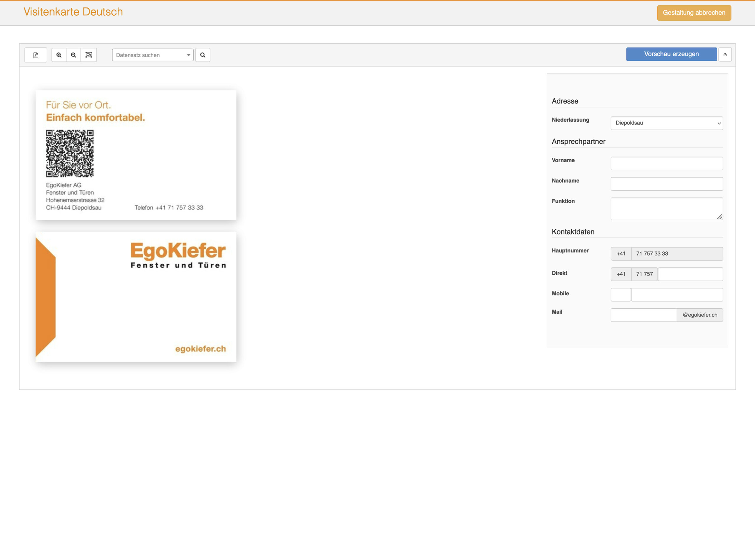755x560 pixels.
Task: Click the search magnifier button
Action: 203,55
